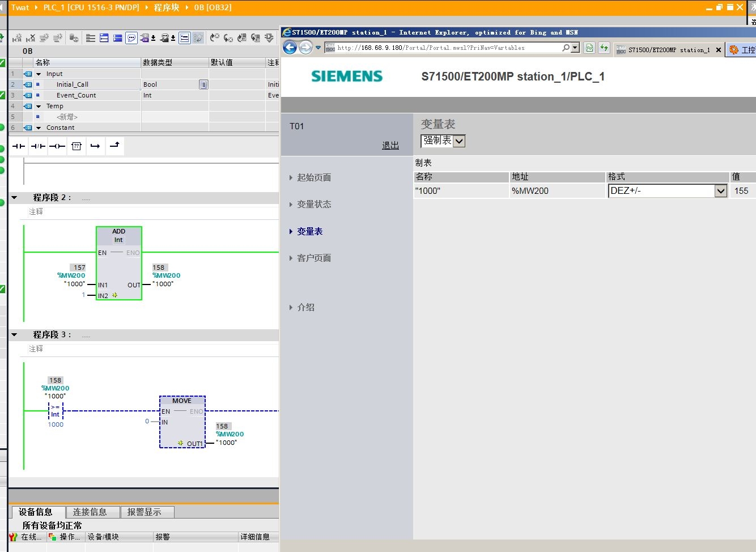Click the ADD Int instruction box
The height and width of the screenshot is (552, 756).
point(119,264)
